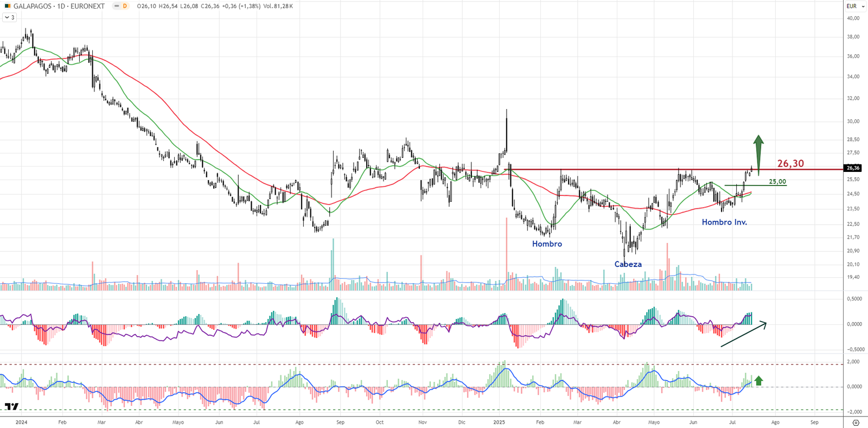Click the Jul label near chart's latest bars
Viewport: 868px width, 428px height.
click(x=732, y=422)
